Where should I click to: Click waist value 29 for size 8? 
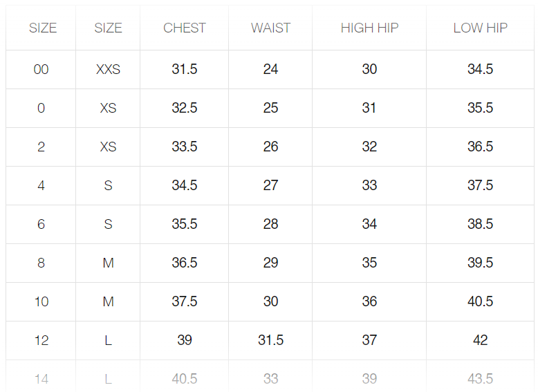(270, 263)
